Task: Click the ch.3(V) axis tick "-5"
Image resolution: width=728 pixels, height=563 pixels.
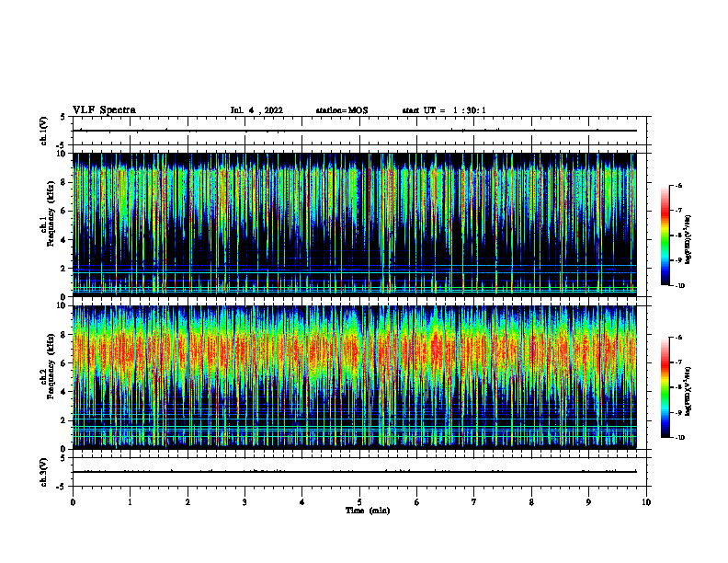Action: click(62, 487)
